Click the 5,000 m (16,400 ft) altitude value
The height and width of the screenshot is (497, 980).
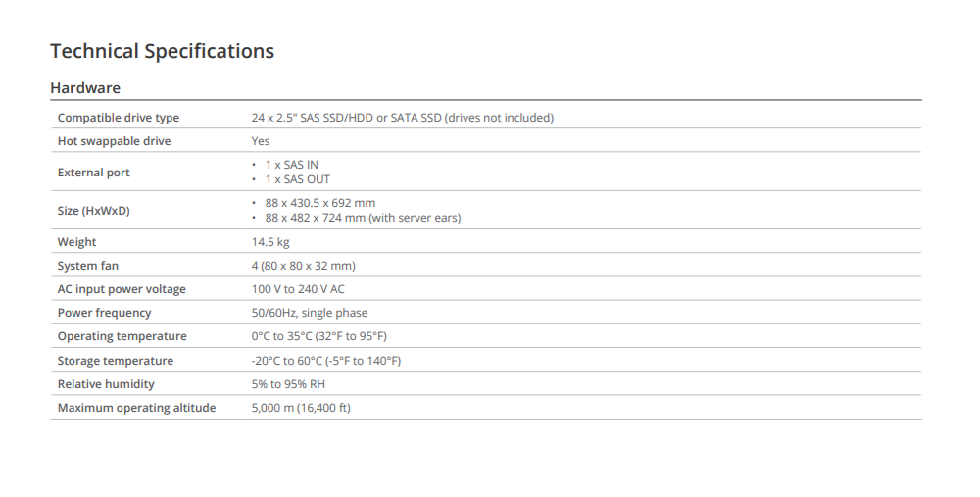301,408
